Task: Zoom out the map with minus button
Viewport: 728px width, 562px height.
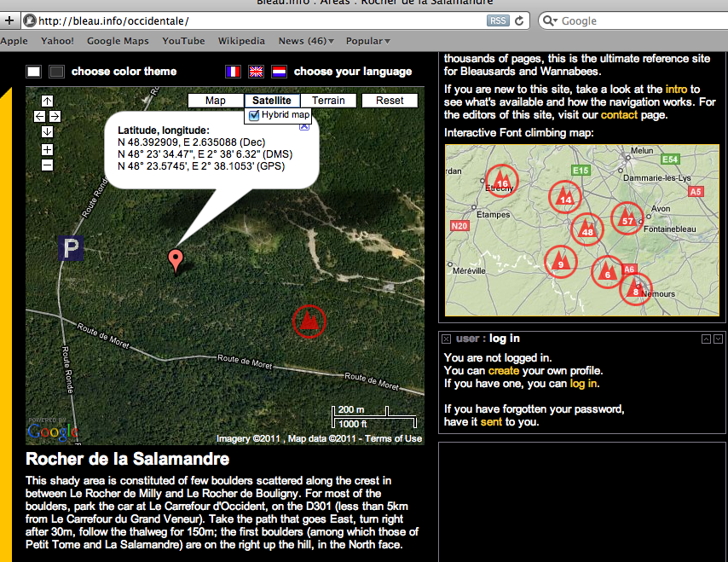Action: 47,165
